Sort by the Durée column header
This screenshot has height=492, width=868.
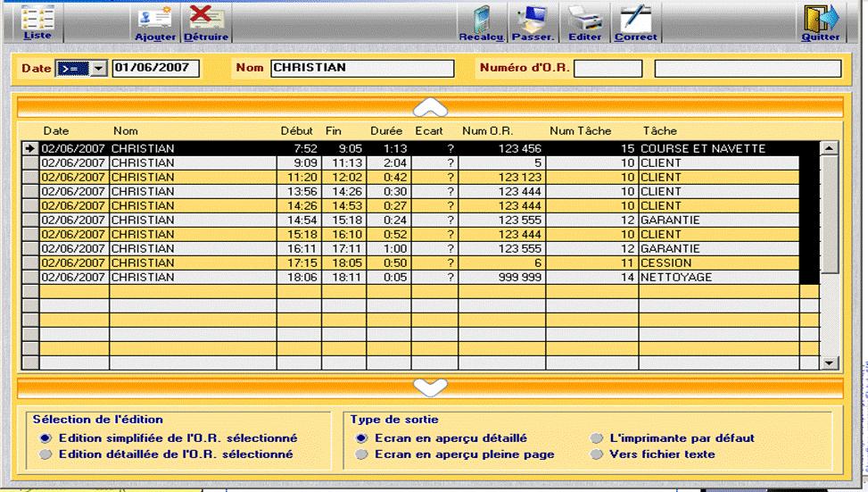pos(385,131)
